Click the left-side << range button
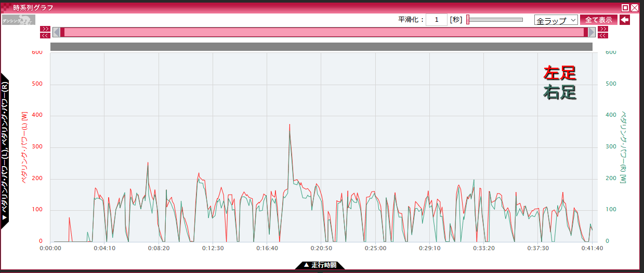 (45, 35)
